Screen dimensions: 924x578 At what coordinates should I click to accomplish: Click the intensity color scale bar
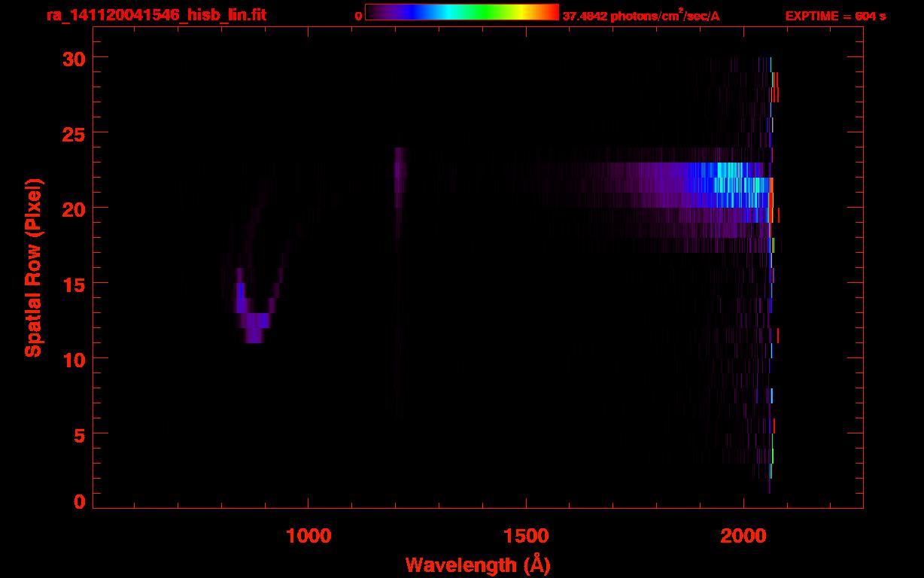[x=462, y=12]
